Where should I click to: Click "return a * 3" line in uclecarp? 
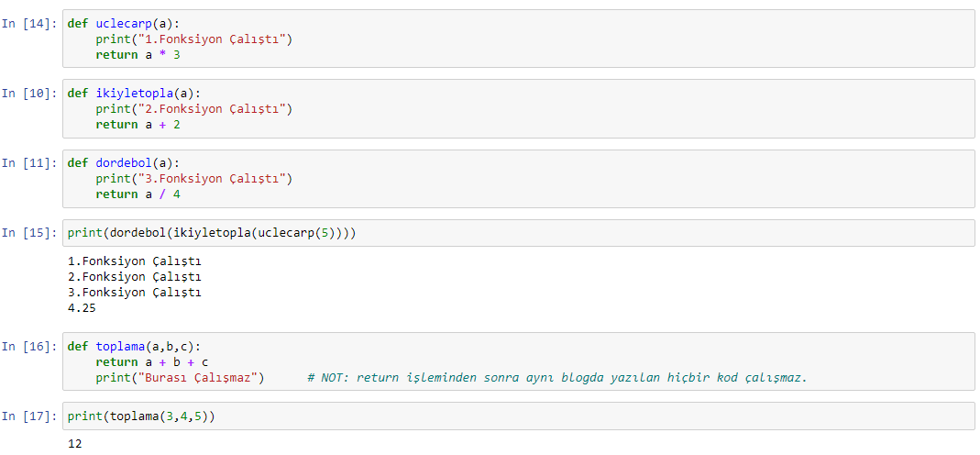coord(138,55)
